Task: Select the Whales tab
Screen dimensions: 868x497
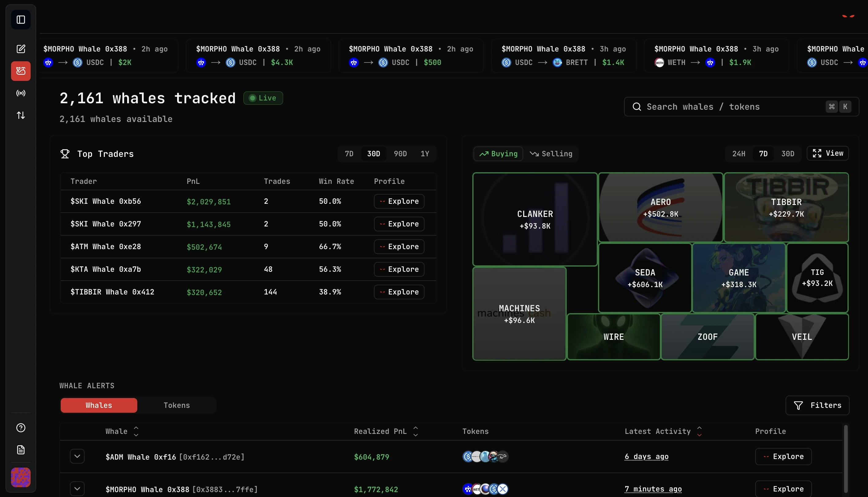Action: coord(99,405)
